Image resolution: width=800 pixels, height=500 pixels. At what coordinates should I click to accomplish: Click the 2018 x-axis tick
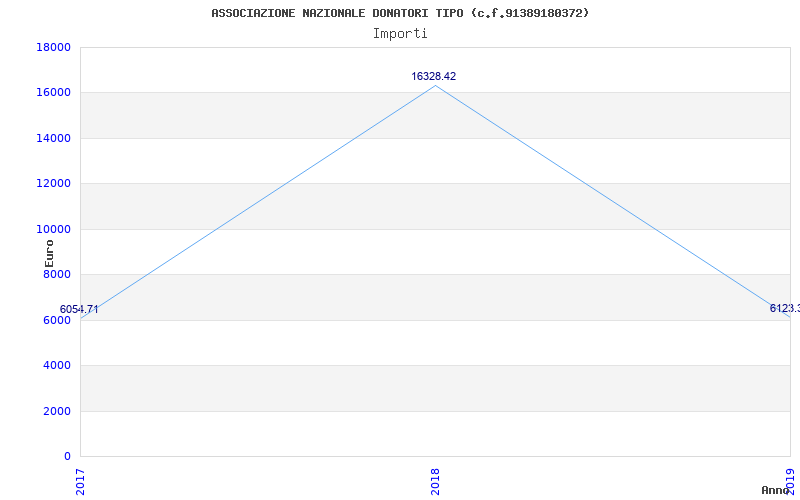[435, 482]
